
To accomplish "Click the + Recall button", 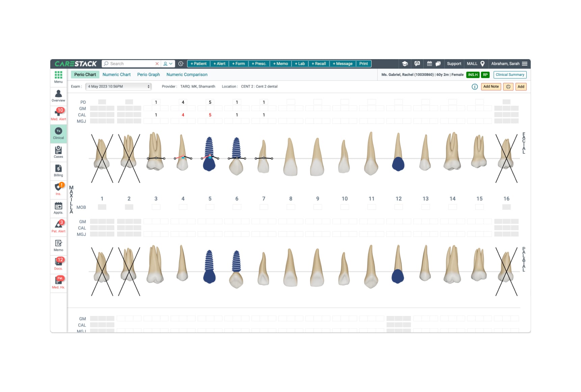I will click(319, 64).
